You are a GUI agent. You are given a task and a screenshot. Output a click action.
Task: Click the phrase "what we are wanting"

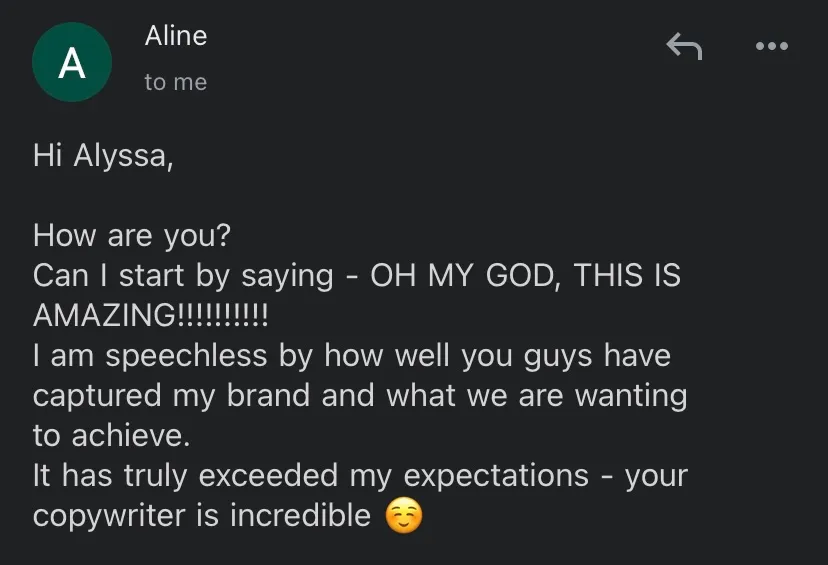tap(537, 396)
